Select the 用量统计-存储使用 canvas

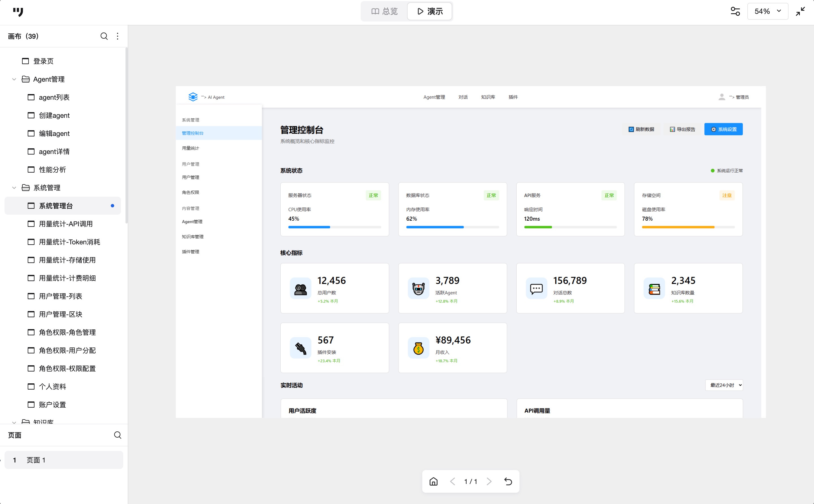coord(63,260)
